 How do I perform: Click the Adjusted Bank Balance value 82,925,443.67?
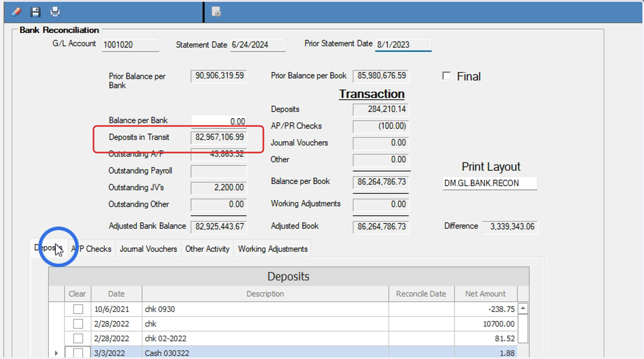(219, 226)
